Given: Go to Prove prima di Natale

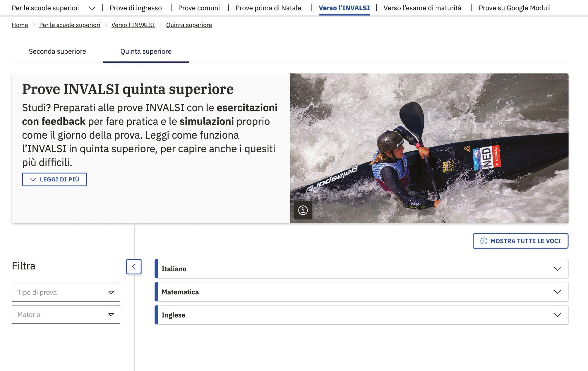Looking at the screenshot, I should [268, 8].
